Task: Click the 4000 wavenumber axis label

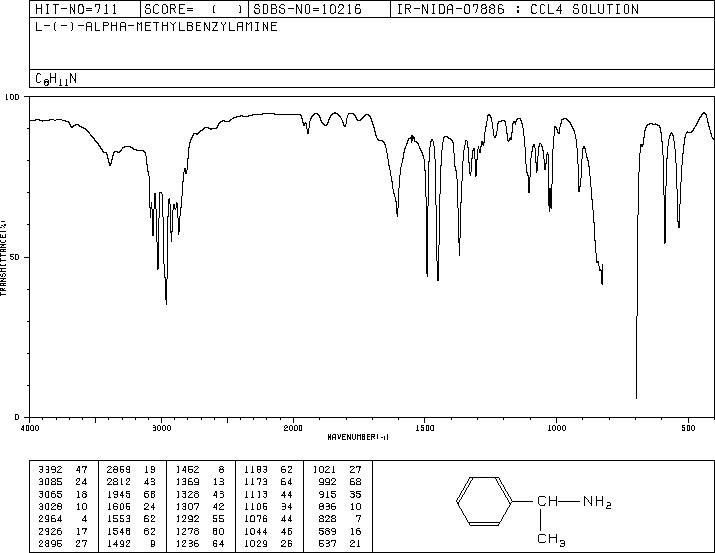Action: (30, 428)
